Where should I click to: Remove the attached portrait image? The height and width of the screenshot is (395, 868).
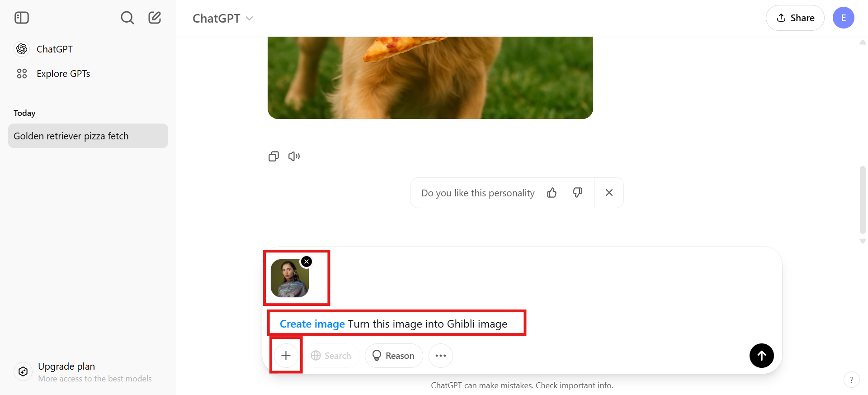click(x=307, y=262)
